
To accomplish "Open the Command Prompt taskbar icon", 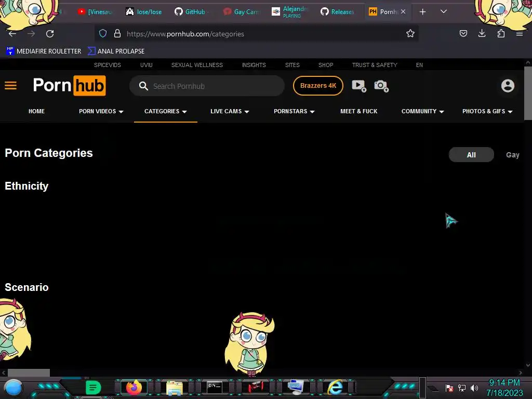I will 215,388.
